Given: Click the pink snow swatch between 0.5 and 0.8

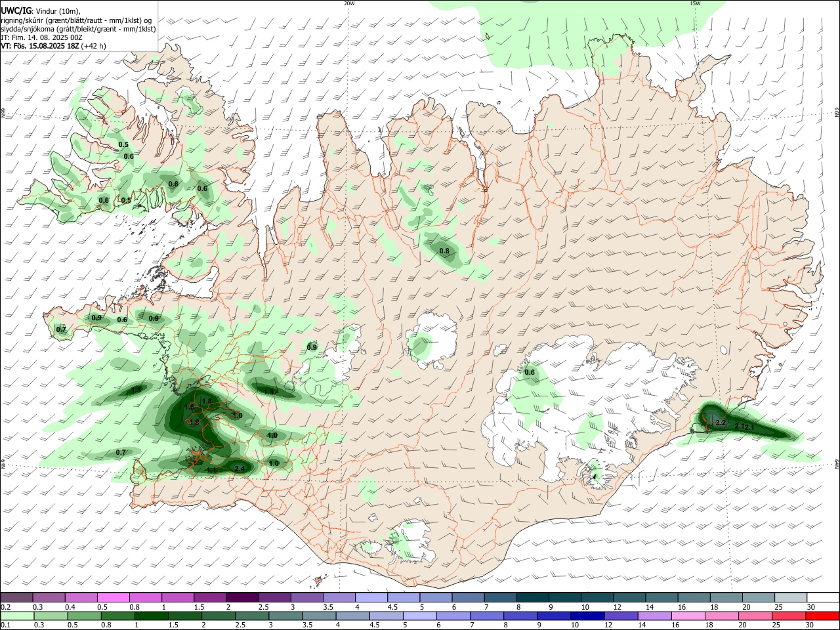Looking at the screenshot, I should coord(114,598).
